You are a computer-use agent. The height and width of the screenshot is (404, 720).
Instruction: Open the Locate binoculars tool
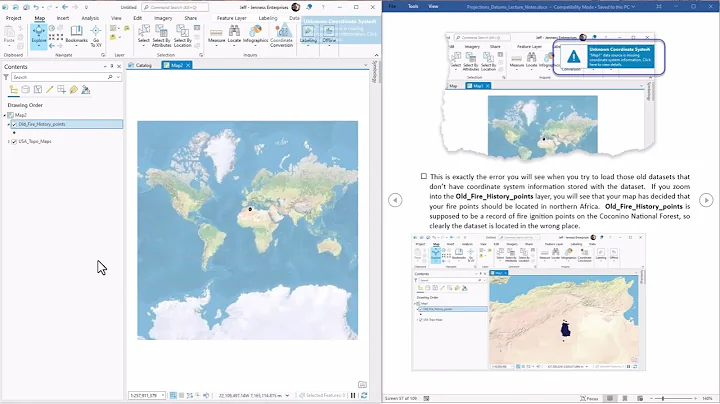234,34
